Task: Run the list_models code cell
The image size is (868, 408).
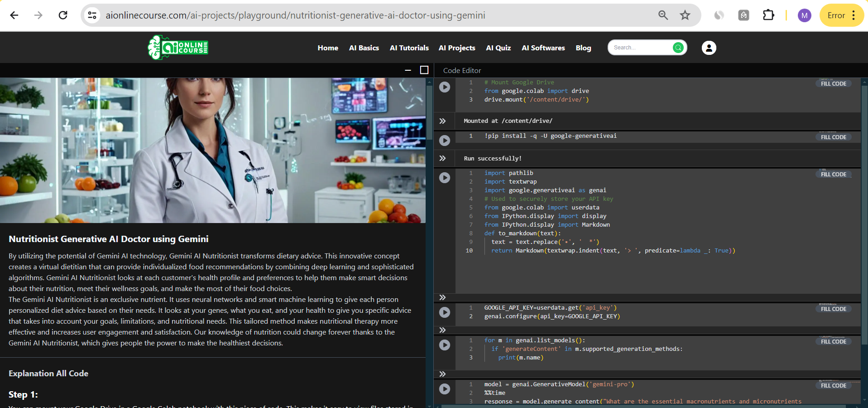Action: (x=445, y=345)
